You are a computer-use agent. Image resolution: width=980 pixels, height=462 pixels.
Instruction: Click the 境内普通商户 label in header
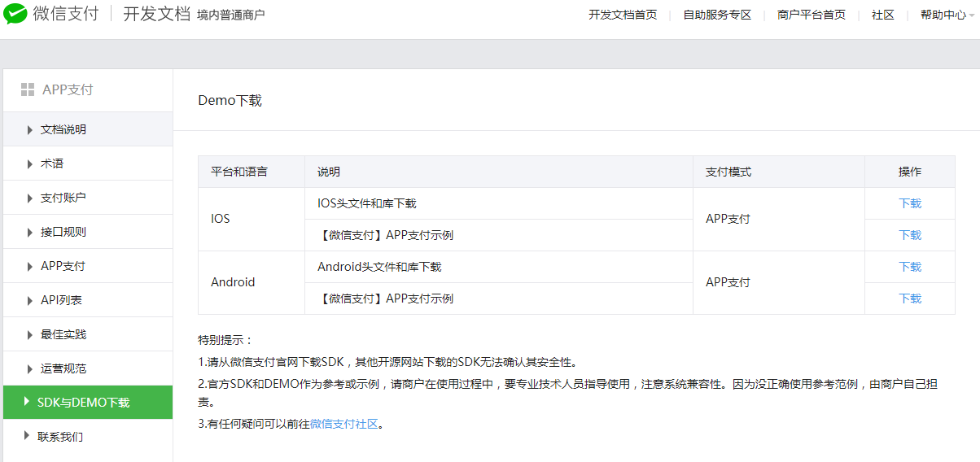point(231,15)
